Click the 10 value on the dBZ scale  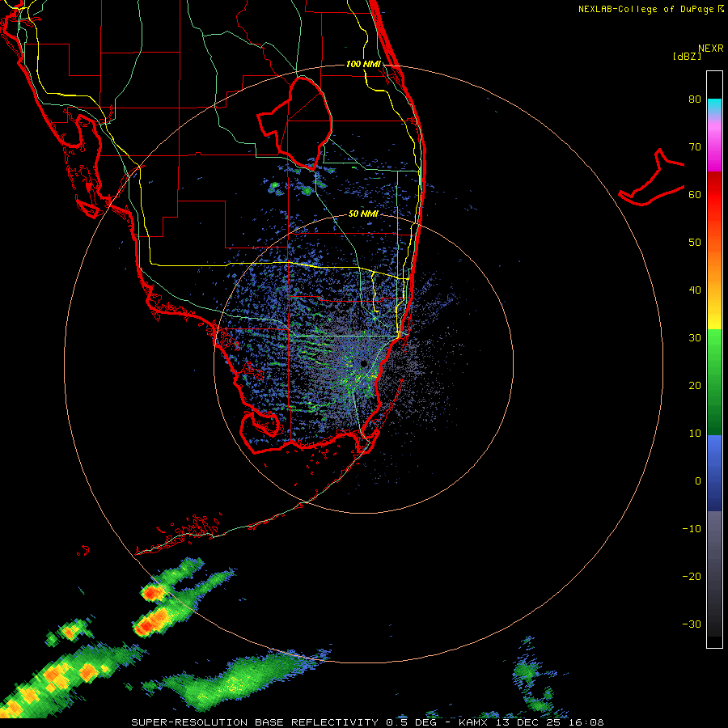(x=695, y=434)
